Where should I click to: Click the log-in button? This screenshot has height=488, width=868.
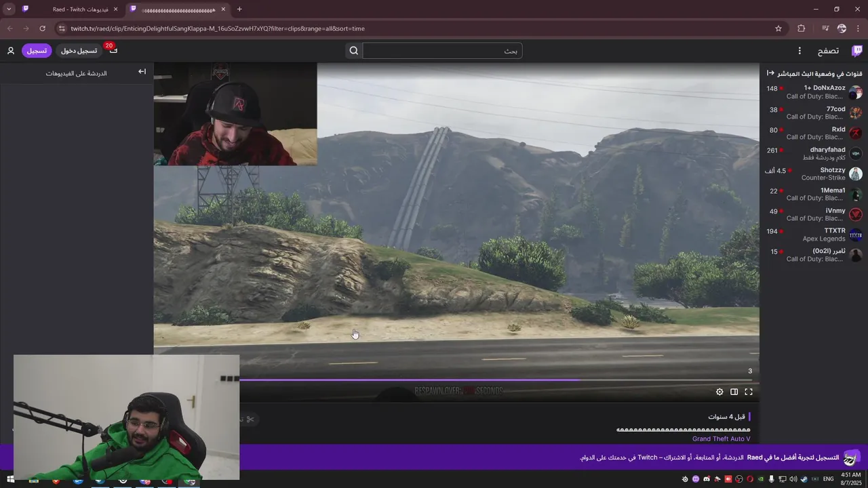click(79, 51)
